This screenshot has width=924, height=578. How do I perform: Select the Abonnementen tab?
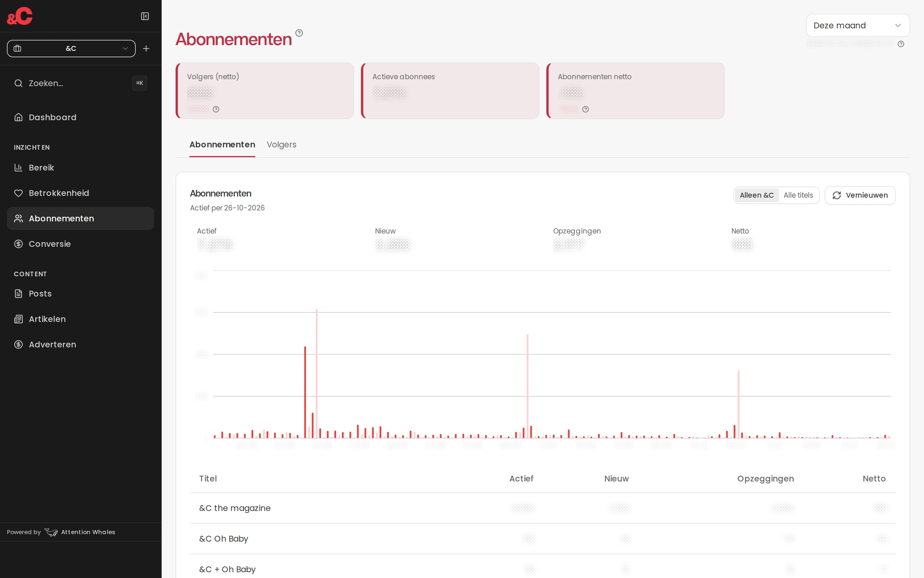222,144
